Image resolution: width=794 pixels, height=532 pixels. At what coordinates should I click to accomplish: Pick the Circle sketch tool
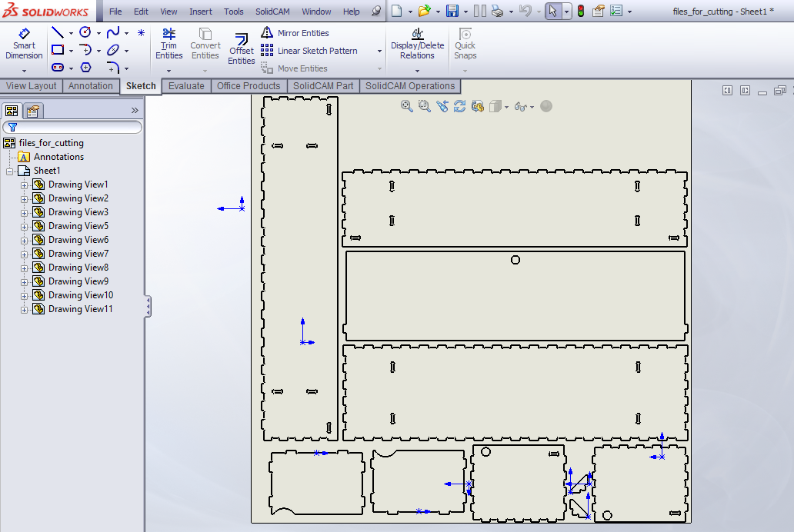click(x=85, y=33)
